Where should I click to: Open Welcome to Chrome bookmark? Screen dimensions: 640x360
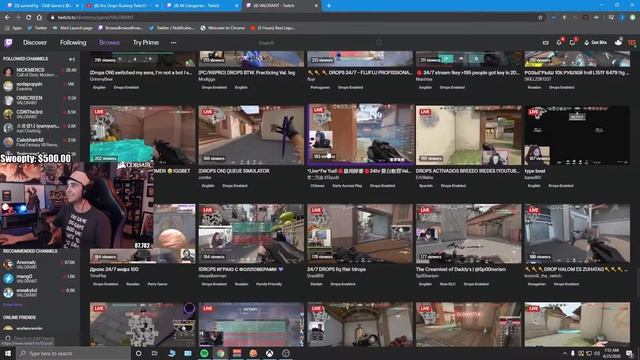[x=223, y=28]
